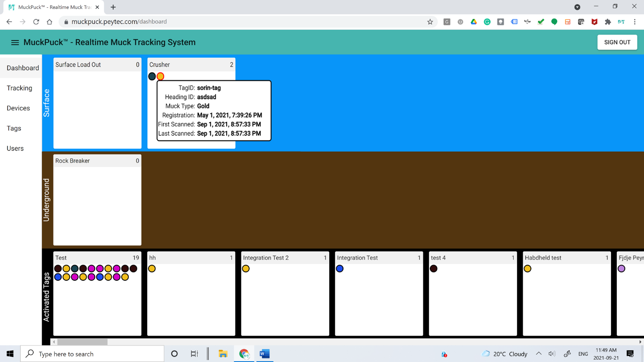This screenshot has height=362, width=644.
Task: Select the blue tag in Integration Test panel
Action: click(x=340, y=269)
